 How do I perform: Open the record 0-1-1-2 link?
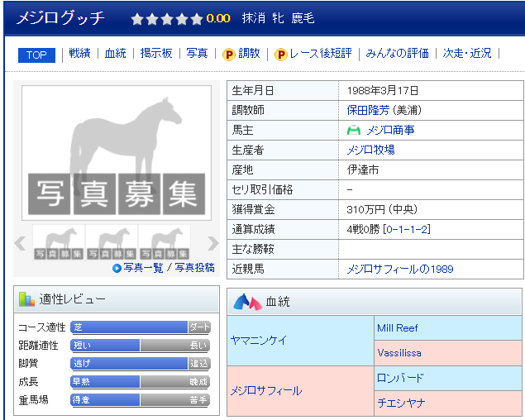407,229
